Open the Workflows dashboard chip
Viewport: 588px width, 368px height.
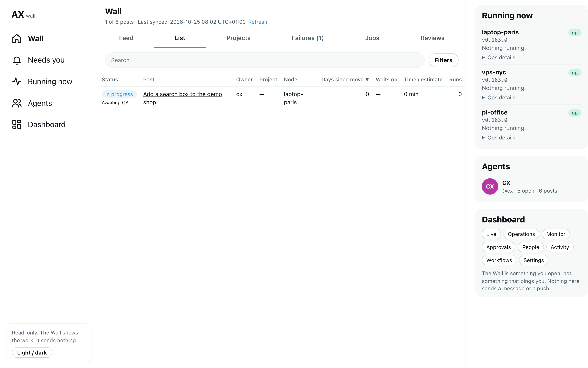click(499, 260)
